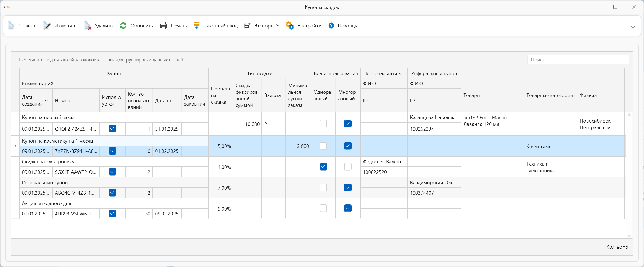
Task: Click the Реферальный купон band header
Action: click(434, 73)
